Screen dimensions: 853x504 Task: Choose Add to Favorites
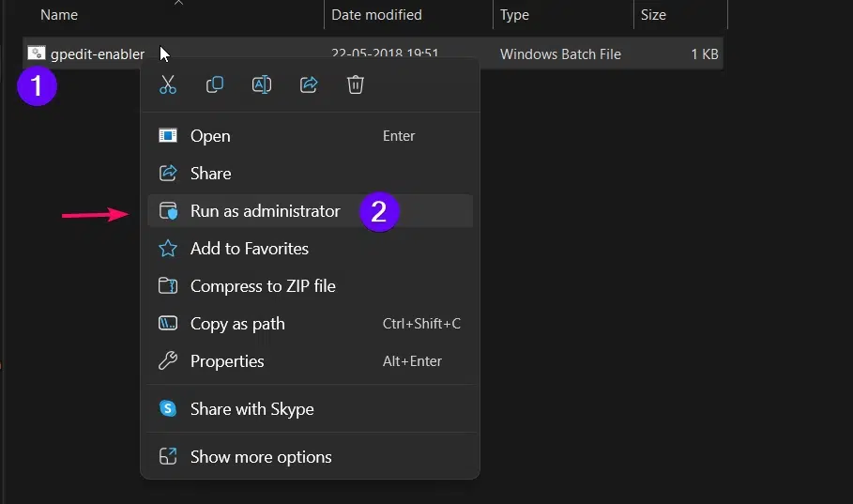tap(310, 248)
